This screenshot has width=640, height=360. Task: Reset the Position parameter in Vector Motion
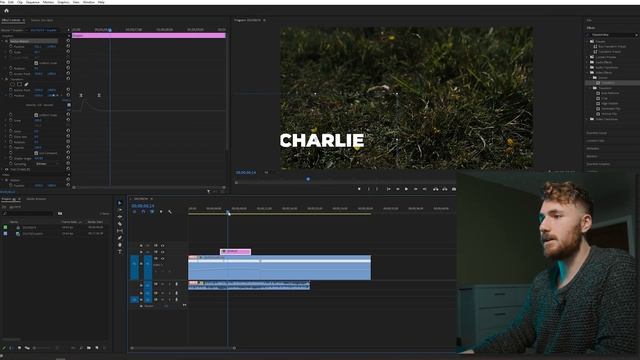68,47
